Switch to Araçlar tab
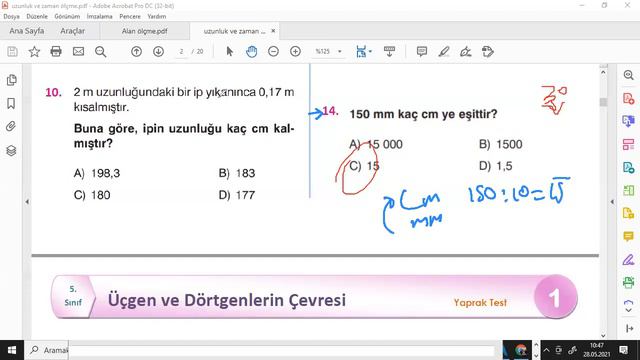Viewport: 640px width, 360px height. point(73,31)
